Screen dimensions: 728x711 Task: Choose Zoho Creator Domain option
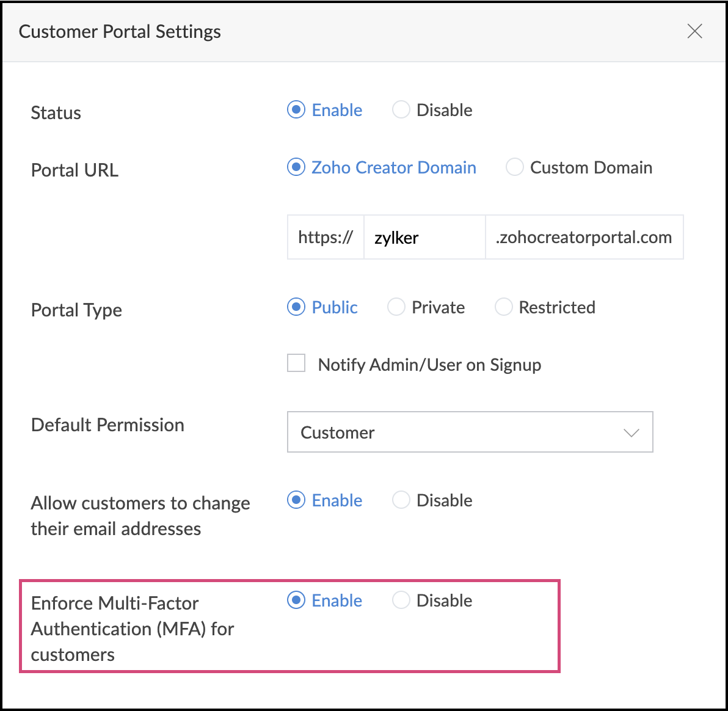click(x=296, y=167)
